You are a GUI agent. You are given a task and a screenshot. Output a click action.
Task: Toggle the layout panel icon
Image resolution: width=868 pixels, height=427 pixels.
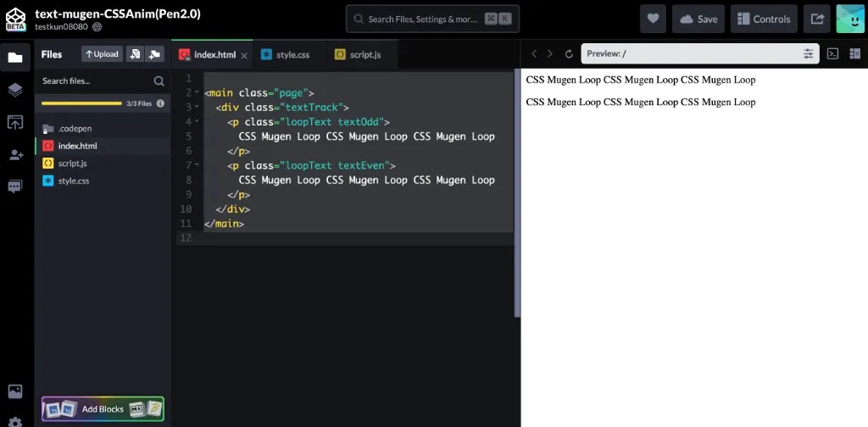854,53
